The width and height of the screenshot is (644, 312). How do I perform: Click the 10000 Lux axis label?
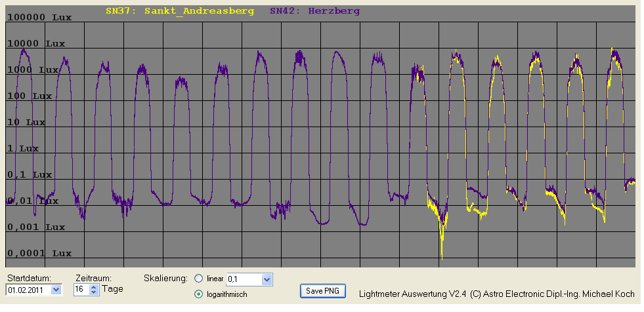pos(36,44)
